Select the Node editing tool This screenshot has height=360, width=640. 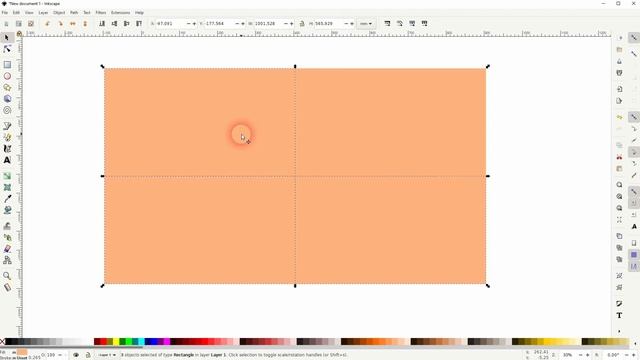pyautogui.click(x=7, y=49)
